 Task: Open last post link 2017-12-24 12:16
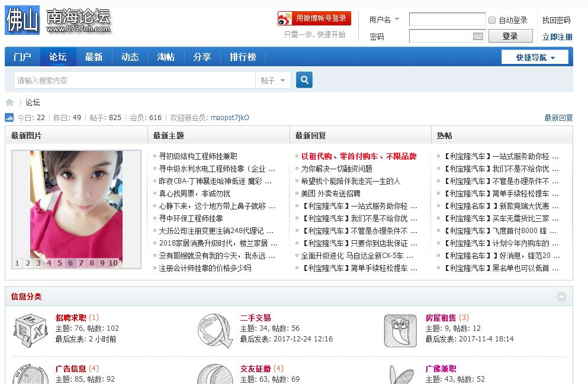point(303,339)
